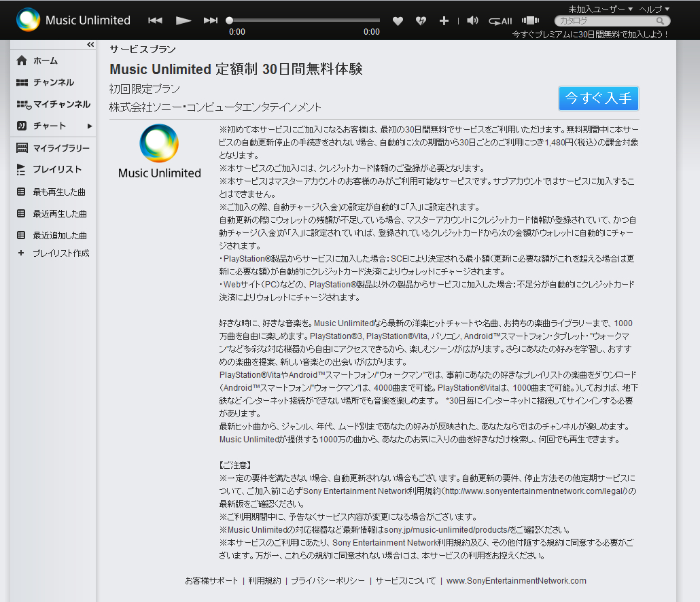Screen dimensions: 700x602
Task: Open the www.SonyEntertainmentNetwork.com footer link
Action: pos(516,581)
